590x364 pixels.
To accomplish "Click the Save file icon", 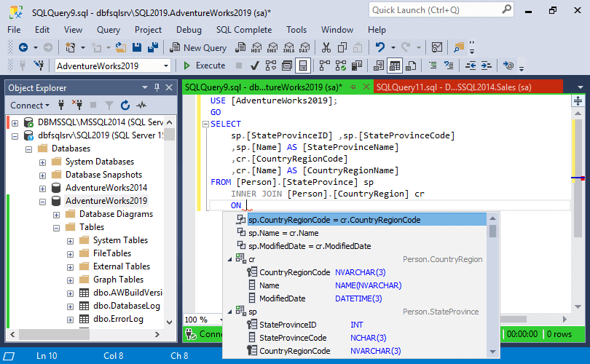I will pyautogui.click(x=137, y=47).
